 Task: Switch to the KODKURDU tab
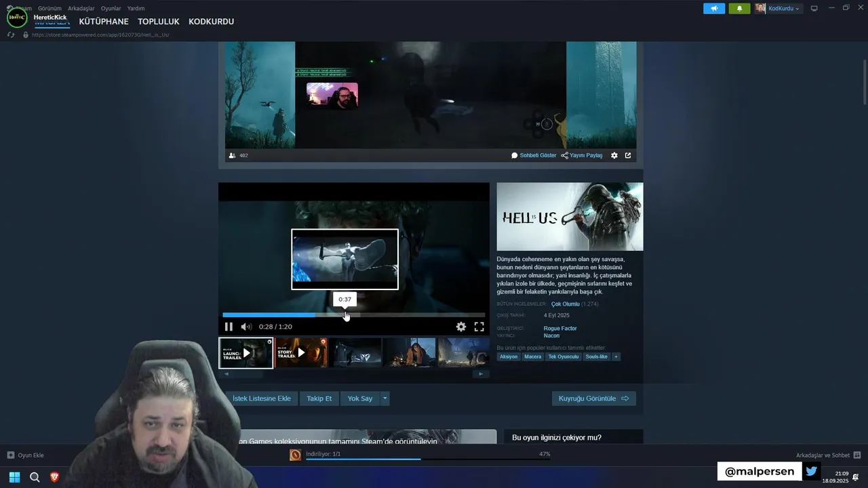pyautogui.click(x=211, y=22)
